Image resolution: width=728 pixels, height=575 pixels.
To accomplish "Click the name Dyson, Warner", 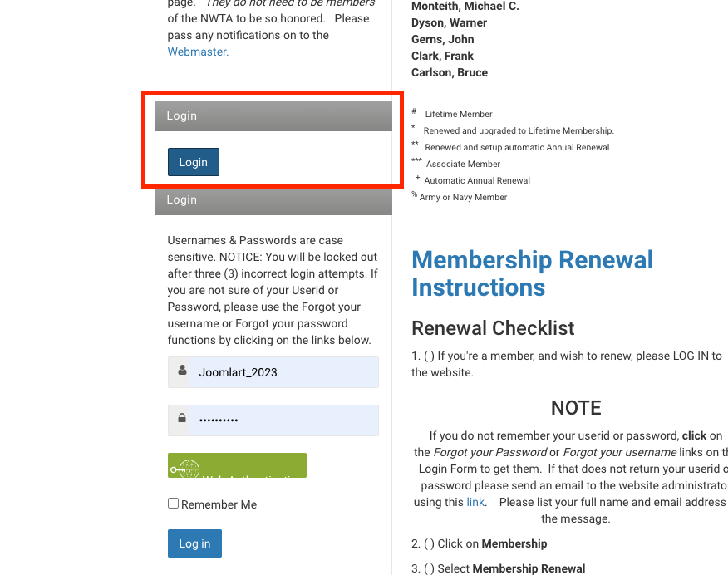I will [x=449, y=22].
